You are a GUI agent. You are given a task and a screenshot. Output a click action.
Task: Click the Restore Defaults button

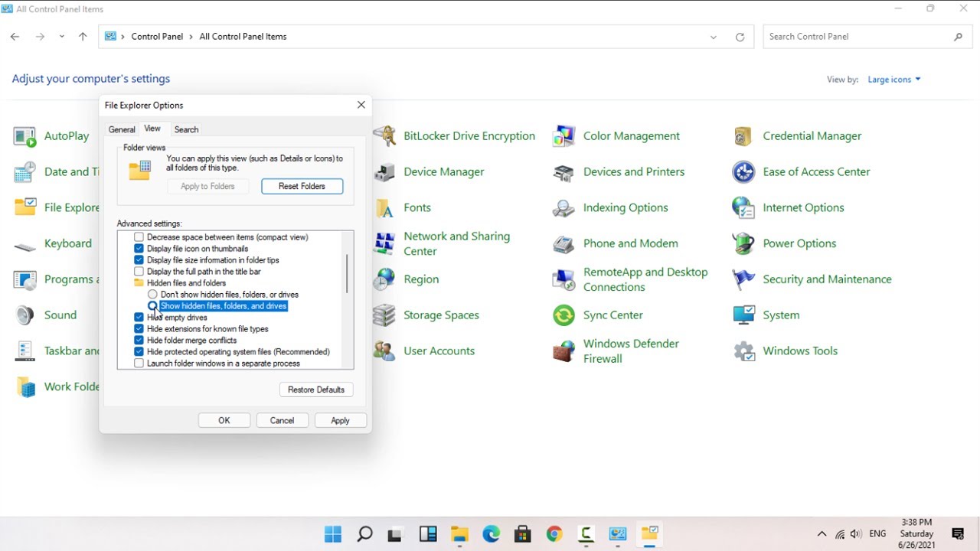[x=316, y=390]
